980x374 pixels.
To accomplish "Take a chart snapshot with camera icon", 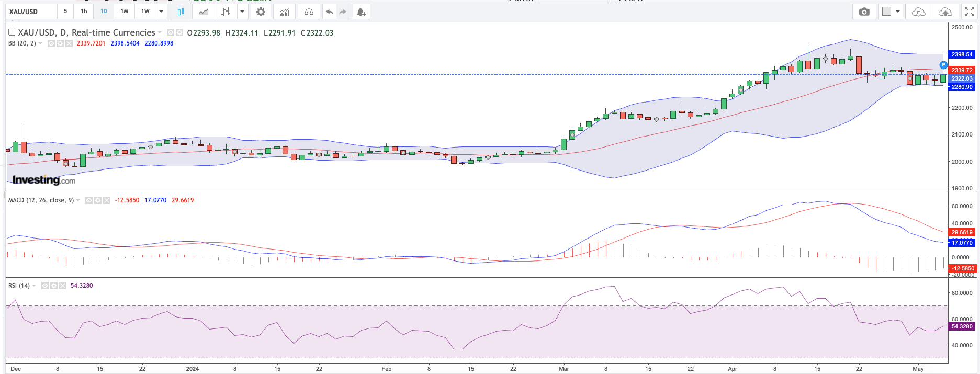I will coord(864,12).
